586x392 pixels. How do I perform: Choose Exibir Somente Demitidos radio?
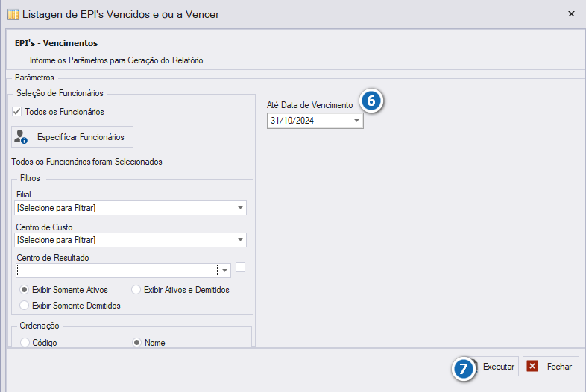(25, 306)
